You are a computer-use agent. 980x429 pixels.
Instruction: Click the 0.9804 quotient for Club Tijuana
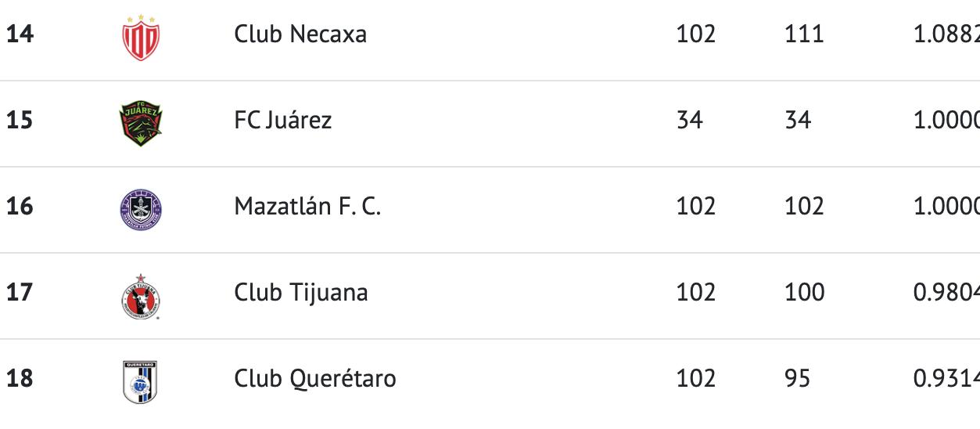[946, 293]
